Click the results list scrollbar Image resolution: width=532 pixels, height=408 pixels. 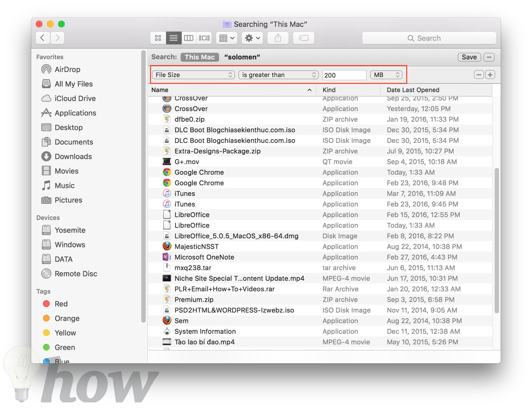pos(497,241)
